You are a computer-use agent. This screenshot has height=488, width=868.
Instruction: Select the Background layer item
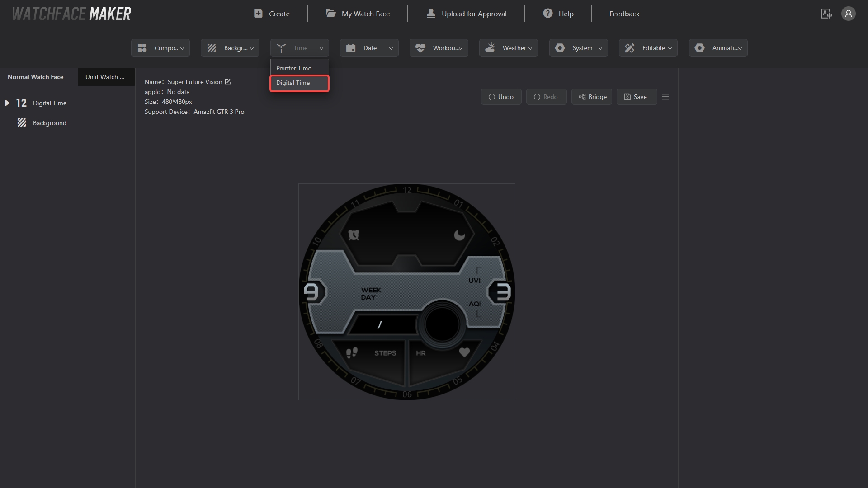tap(49, 123)
